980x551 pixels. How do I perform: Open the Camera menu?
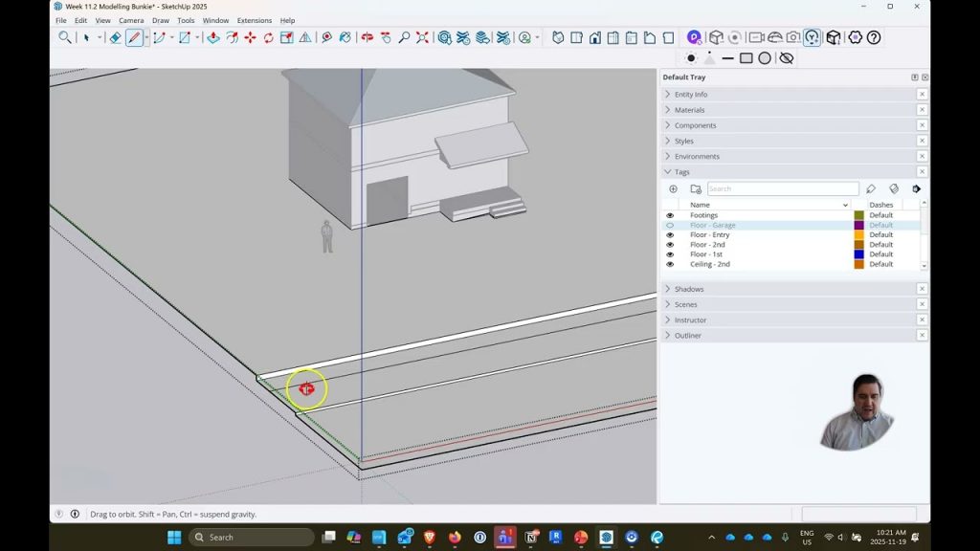click(131, 20)
